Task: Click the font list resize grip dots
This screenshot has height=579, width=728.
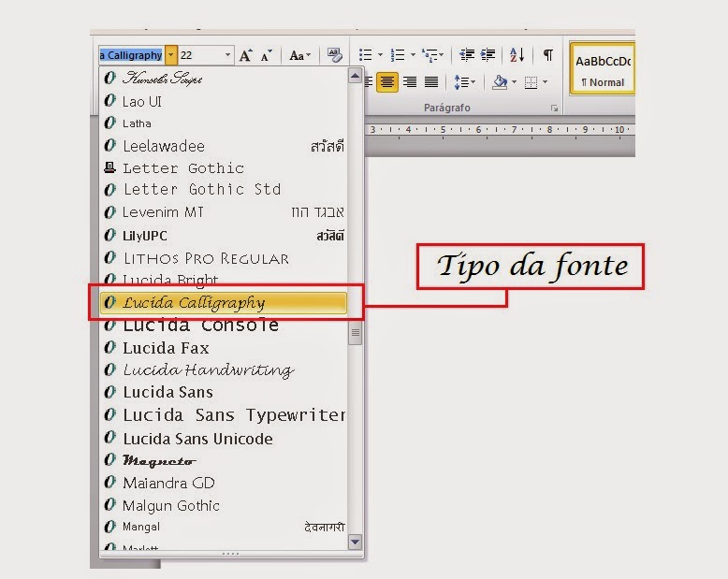Action: click(x=231, y=554)
